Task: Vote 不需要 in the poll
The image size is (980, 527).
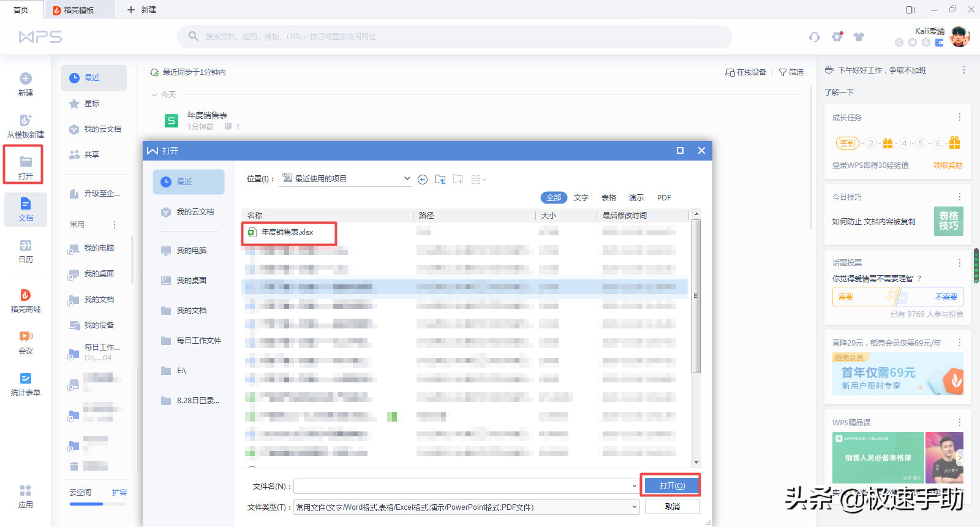Action: coord(931,297)
